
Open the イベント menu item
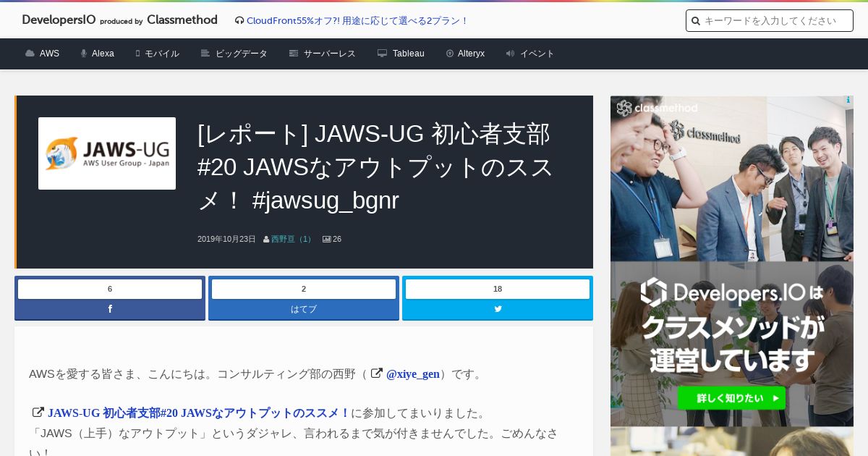[x=537, y=54]
